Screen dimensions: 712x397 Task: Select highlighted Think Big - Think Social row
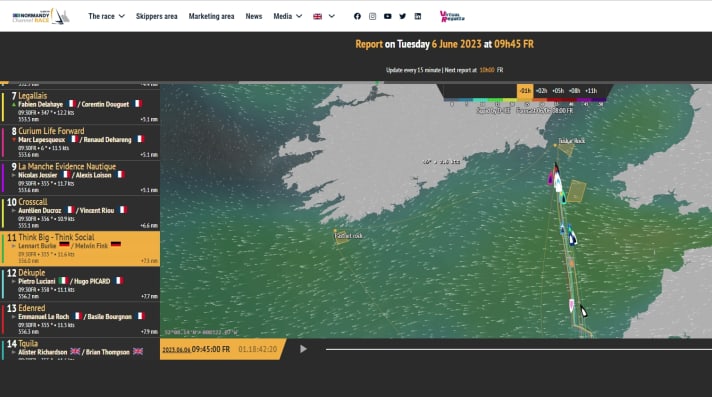(x=80, y=249)
